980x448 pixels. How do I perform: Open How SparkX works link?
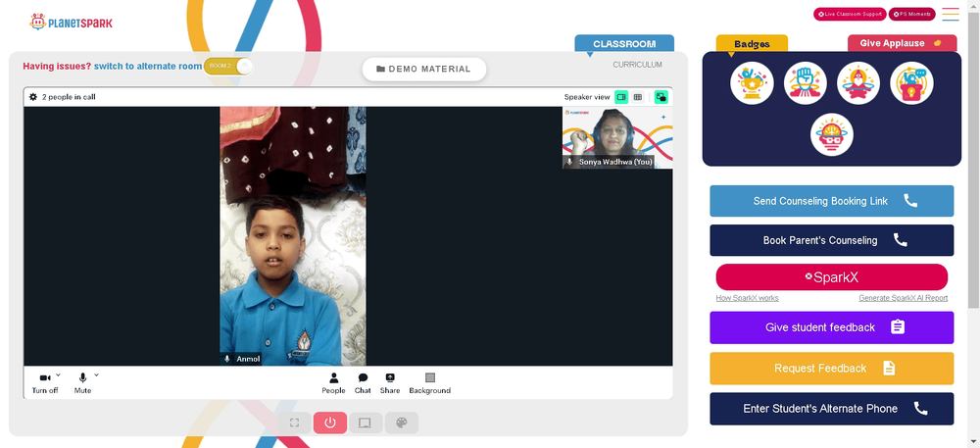[747, 298]
